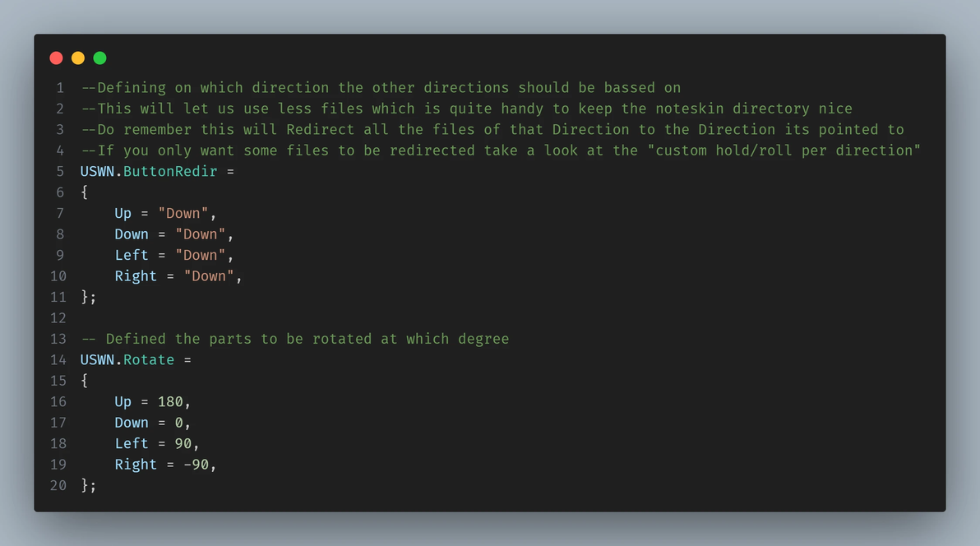Click the 90 value for Left

click(x=183, y=444)
